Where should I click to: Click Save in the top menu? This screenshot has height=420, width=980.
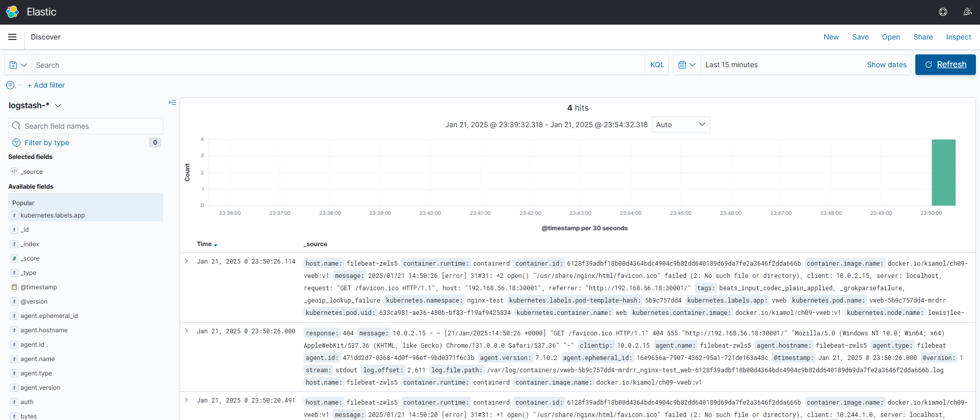tap(860, 37)
